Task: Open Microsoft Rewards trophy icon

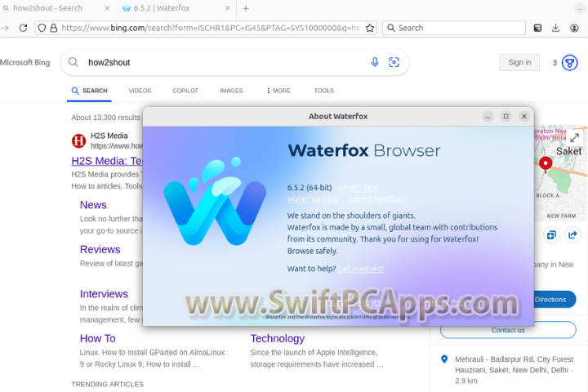Action: click(570, 63)
